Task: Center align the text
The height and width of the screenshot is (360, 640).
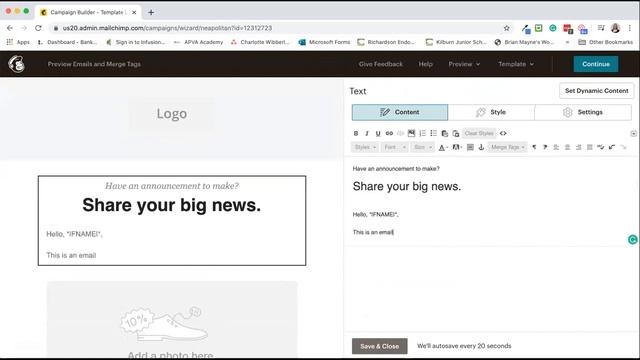Action: 567,147
